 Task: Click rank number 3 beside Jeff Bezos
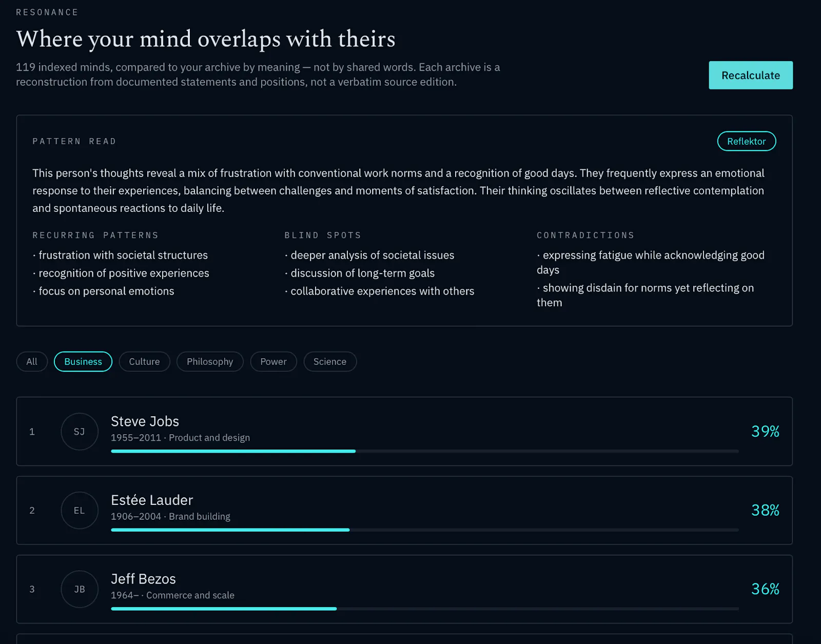click(x=32, y=589)
